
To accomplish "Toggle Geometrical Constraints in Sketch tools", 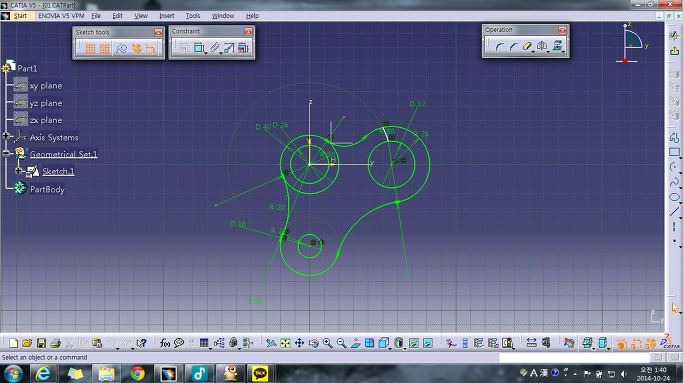I will (136, 48).
